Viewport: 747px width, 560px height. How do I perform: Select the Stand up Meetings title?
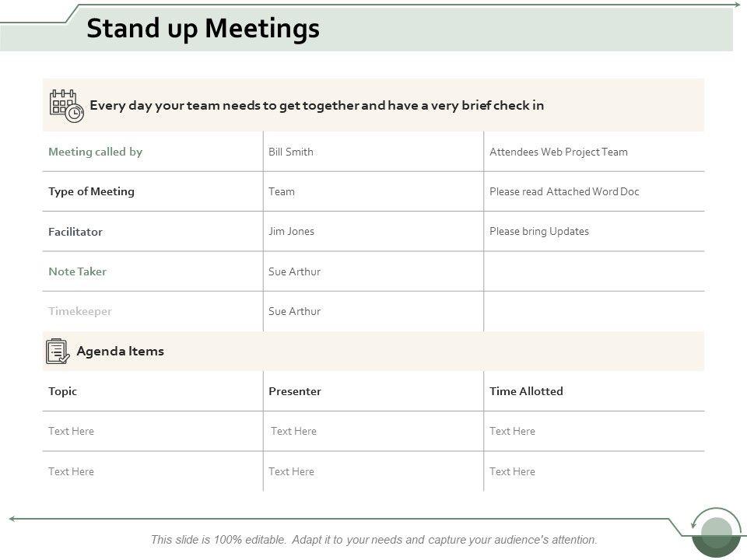pyautogui.click(x=203, y=29)
